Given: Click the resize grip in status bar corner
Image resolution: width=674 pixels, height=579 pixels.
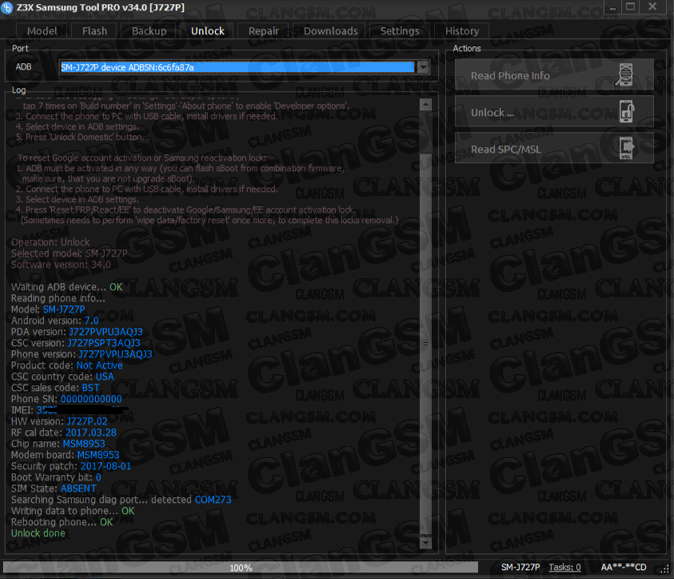Looking at the screenshot, I should coord(665,569).
